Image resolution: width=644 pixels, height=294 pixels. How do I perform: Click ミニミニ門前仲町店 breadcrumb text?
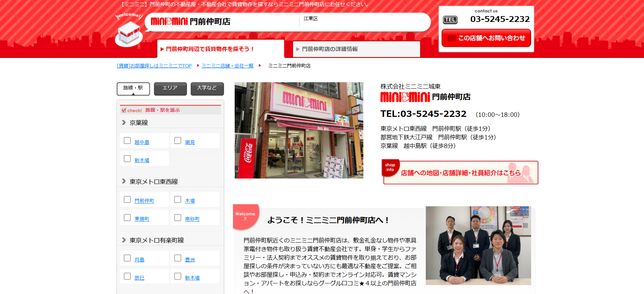tap(289, 66)
